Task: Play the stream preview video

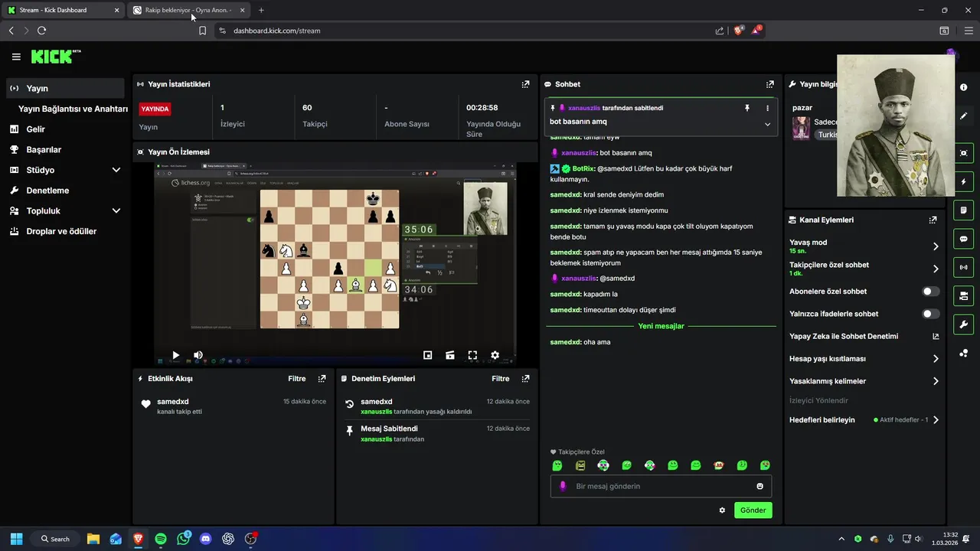Action: (175, 355)
